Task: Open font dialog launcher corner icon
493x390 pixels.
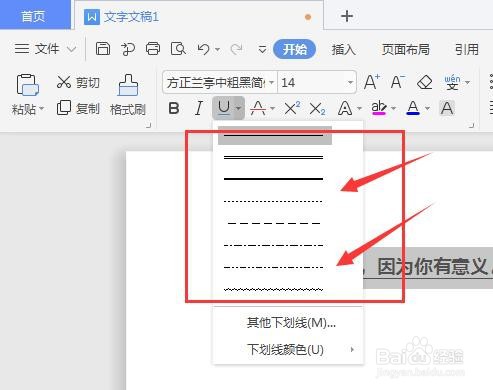Action: pyautogui.click(x=472, y=125)
